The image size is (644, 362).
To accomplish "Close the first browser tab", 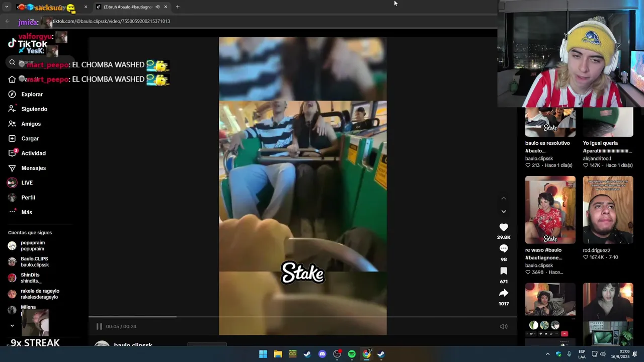I will pos(86,7).
